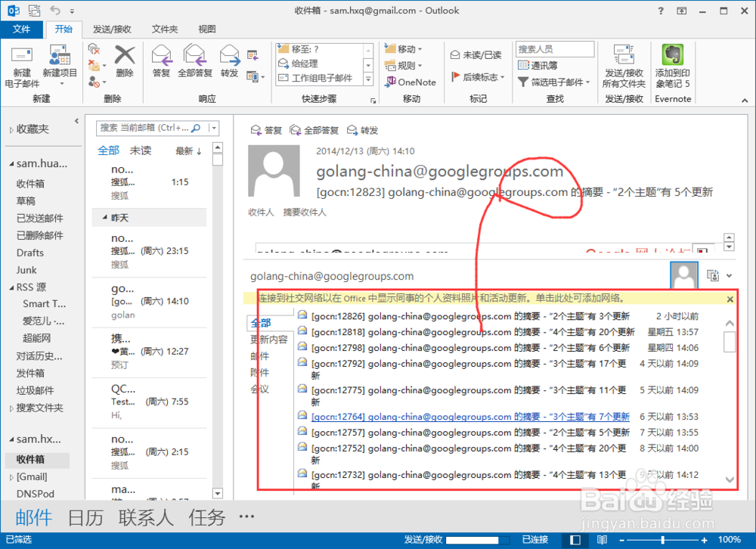
Task: Open the New Items button
Action: pos(60,66)
